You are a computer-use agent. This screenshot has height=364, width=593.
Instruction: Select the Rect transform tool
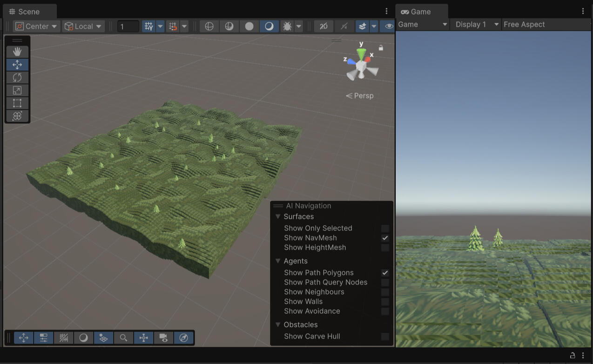(x=17, y=103)
